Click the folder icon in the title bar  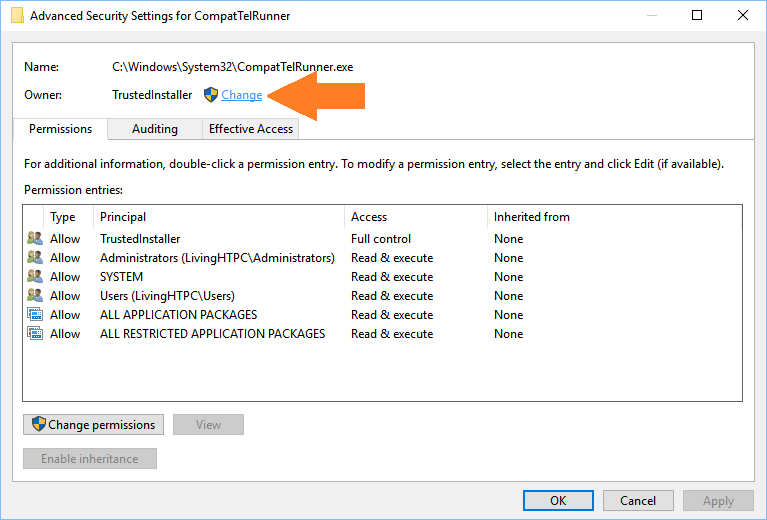point(17,16)
